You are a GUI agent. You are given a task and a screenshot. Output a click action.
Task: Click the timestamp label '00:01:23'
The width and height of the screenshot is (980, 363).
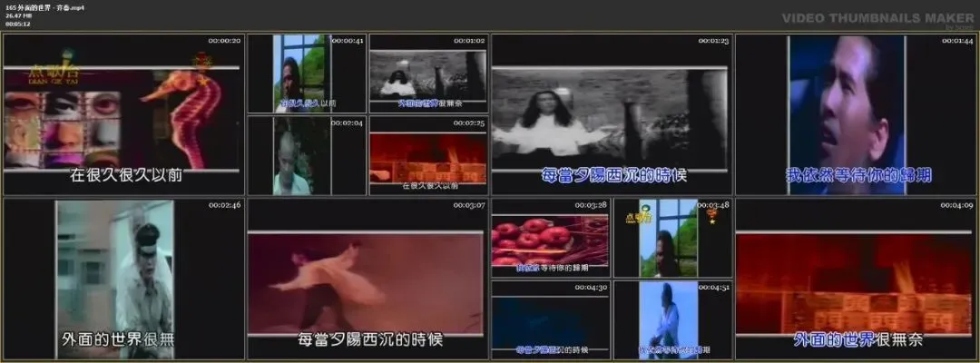coord(714,41)
